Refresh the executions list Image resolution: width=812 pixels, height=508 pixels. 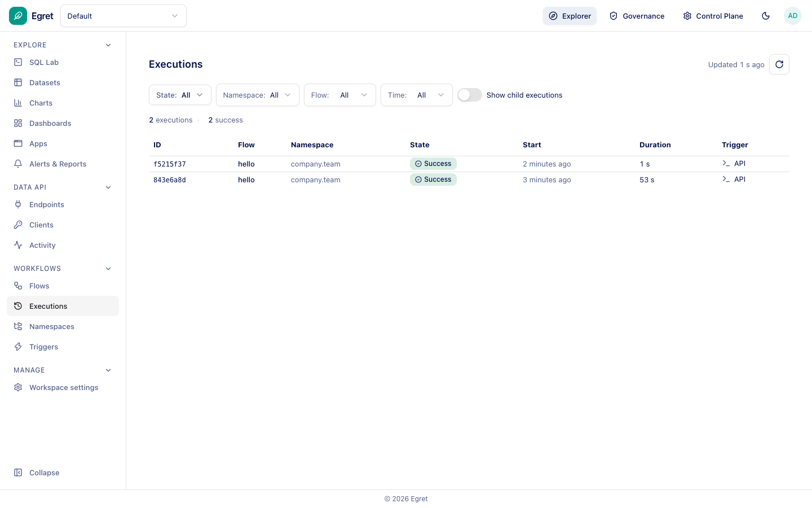(x=779, y=64)
